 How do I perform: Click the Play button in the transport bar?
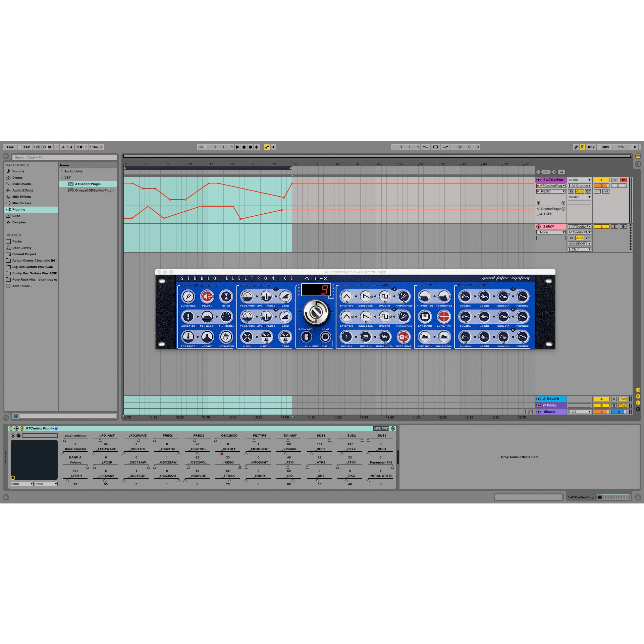237,147
